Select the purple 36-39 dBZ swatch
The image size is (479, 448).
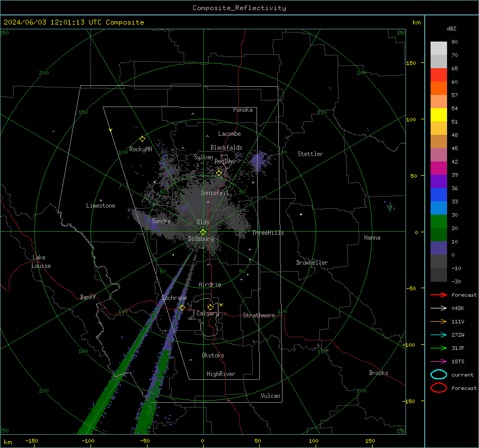click(439, 181)
